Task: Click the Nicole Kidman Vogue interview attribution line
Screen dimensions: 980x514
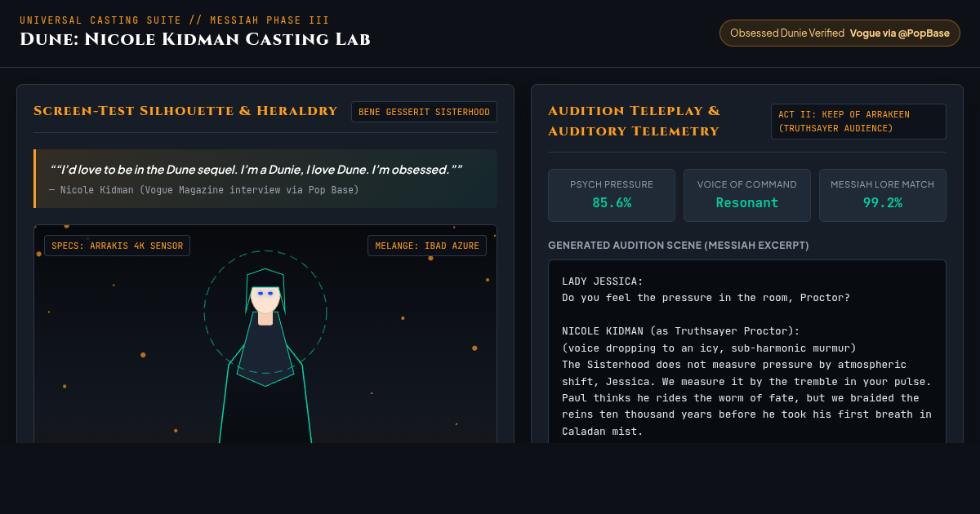Action: (x=204, y=190)
